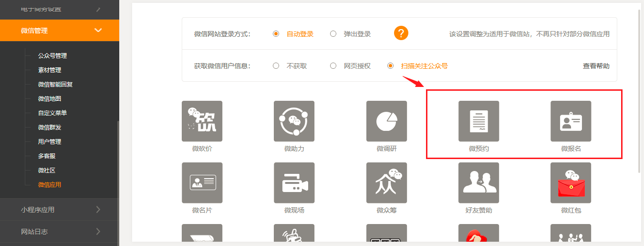Open 公众号管理 in the sidebar

pyautogui.click(x=52, y=56)
